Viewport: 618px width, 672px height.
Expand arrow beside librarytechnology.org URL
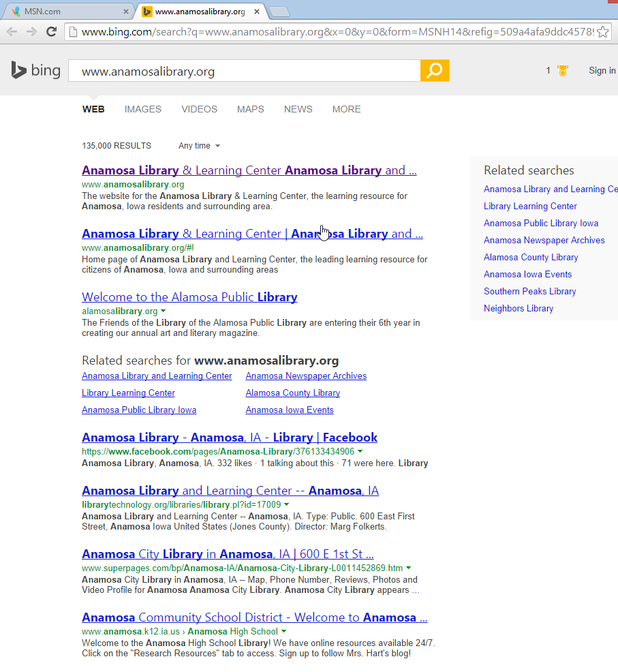coord(286,504)
